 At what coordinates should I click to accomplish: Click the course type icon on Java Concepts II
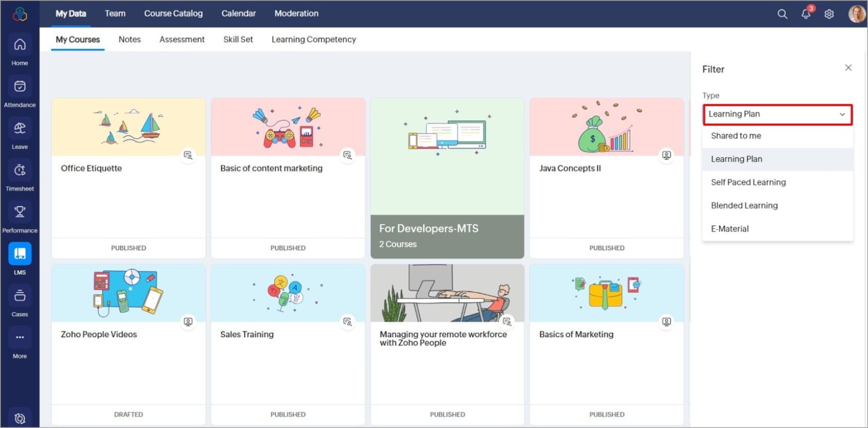666,155
